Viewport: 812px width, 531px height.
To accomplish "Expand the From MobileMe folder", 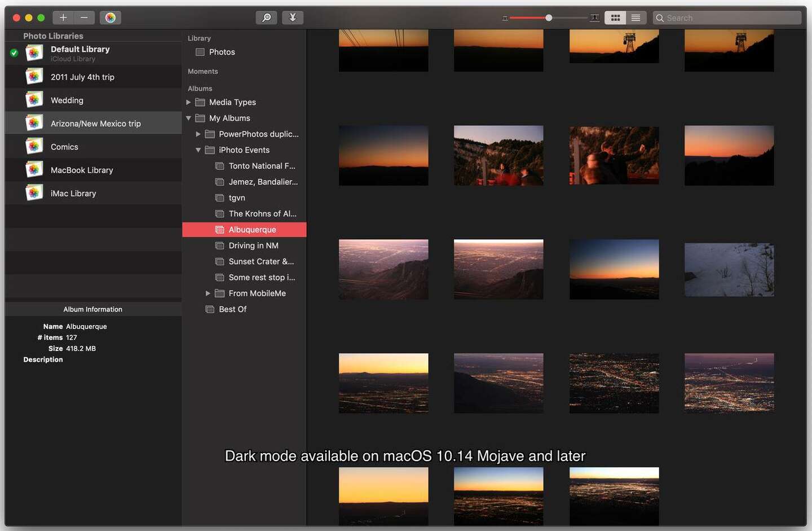I will point(208,293).
